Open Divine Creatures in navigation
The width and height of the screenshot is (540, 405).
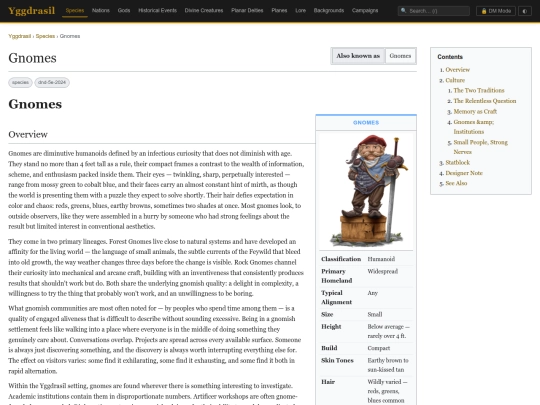coord(204,11)
